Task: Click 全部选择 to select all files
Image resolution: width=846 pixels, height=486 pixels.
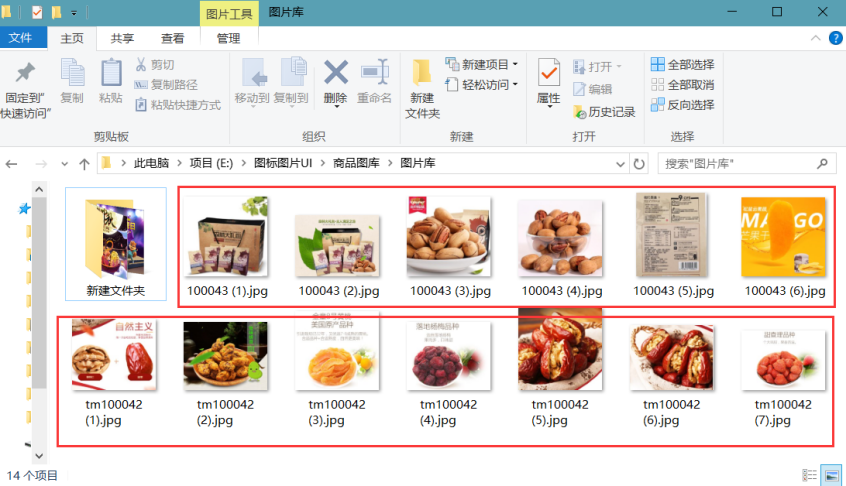Action: (x=682, y=64)
